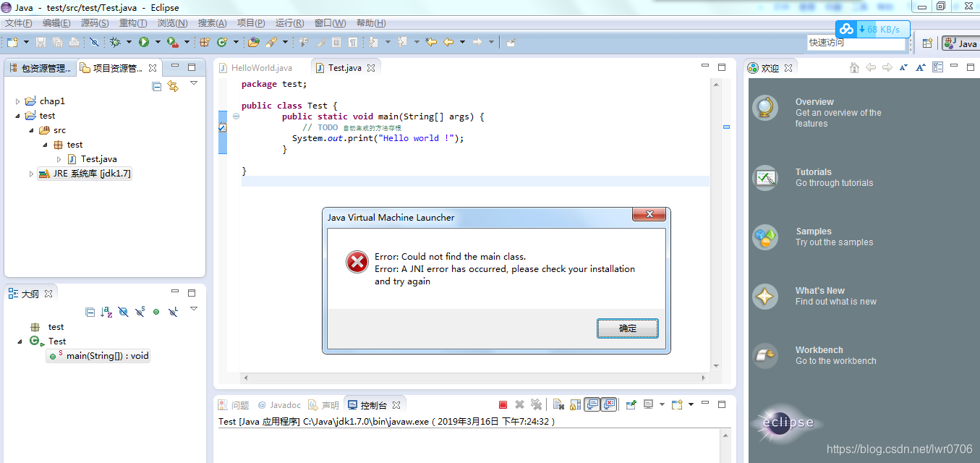This screenshot has height=463, width=980.
Task: Open the 窗口(W) menu
Action: pos(330,23)
